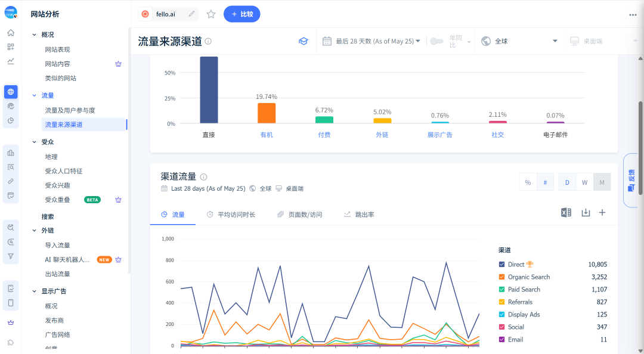Switch to the 流量 chart tab
644x354 pixels.
click(x=172, y=215)
